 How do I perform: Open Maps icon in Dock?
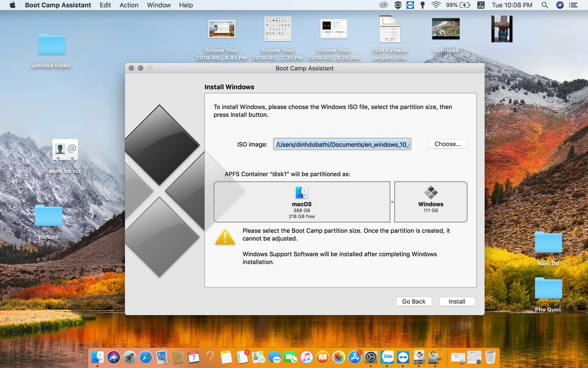258,357
